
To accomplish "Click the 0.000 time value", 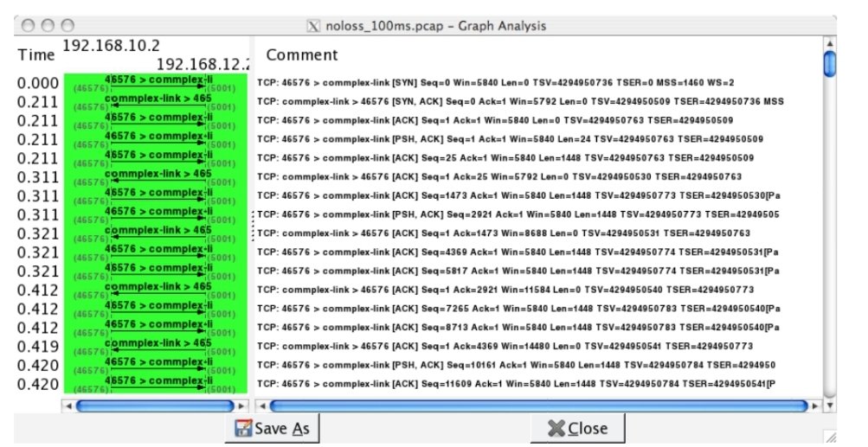I will 37,84.
